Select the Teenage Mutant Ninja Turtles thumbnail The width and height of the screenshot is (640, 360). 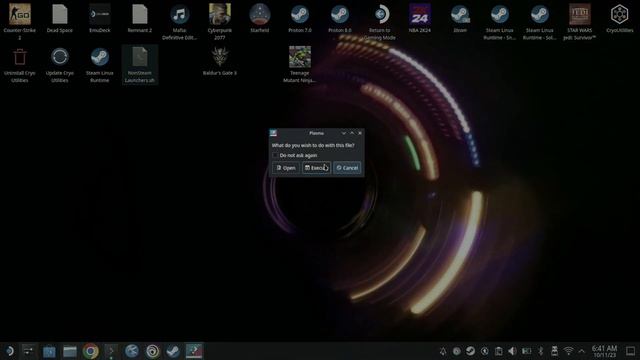[x=300, y=57]
